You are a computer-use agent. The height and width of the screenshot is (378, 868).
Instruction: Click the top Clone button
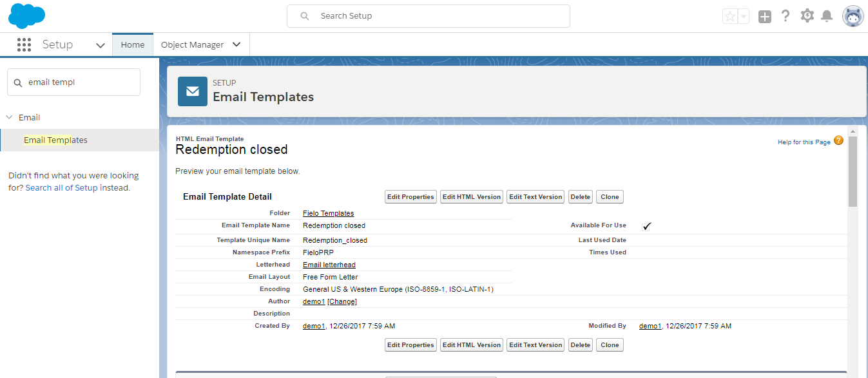pos(610,197)
